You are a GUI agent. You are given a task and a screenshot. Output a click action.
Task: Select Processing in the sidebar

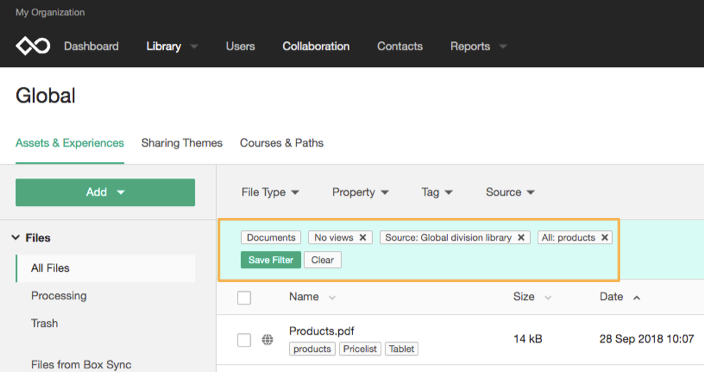[59, 296]
